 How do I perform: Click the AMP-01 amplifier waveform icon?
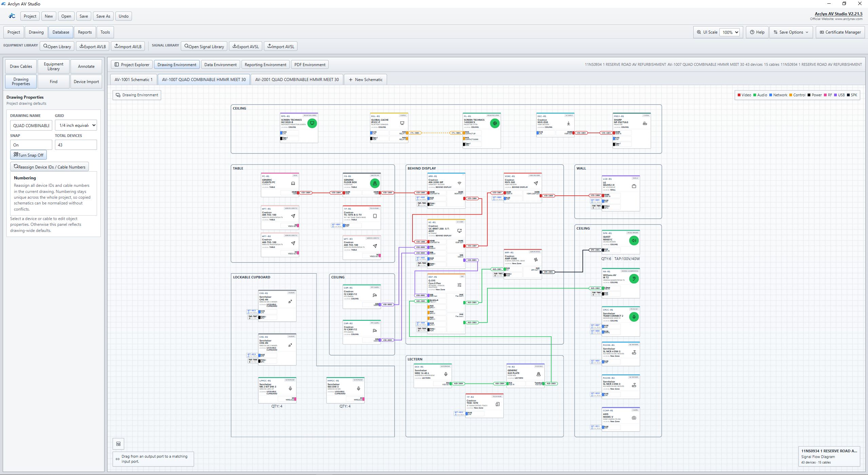(x=536, y=260)
